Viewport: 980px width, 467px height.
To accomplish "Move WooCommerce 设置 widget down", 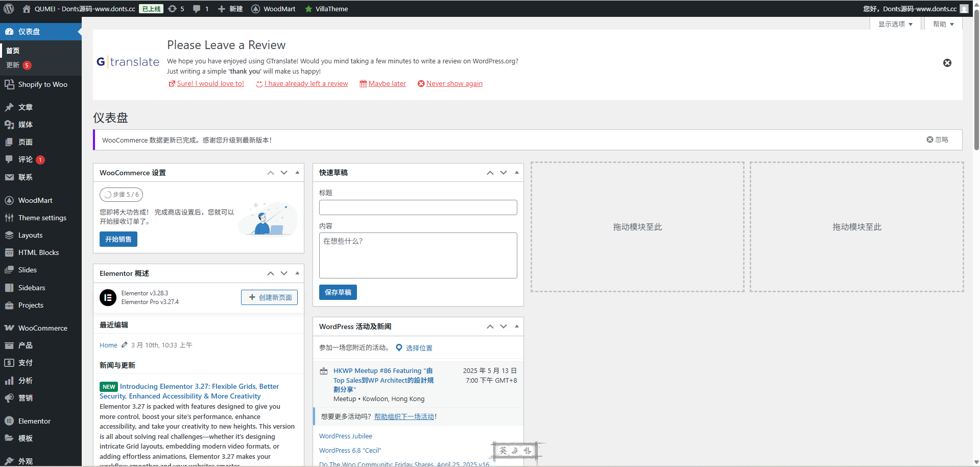I will tap(284, 173).
